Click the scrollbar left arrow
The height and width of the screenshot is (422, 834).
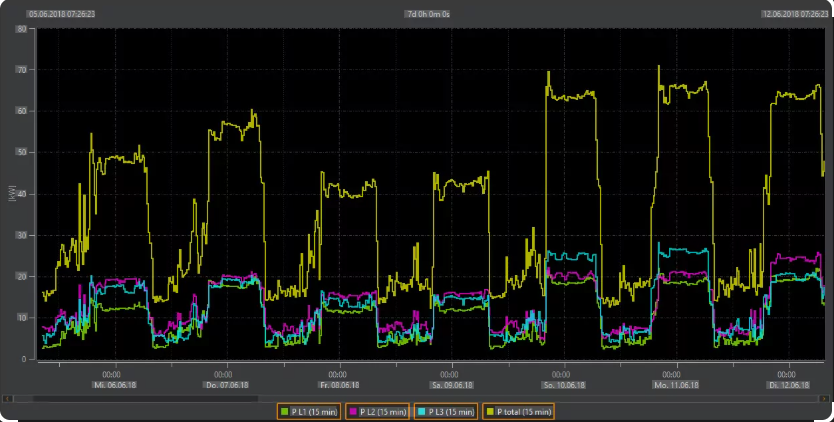tap(6, 398)
